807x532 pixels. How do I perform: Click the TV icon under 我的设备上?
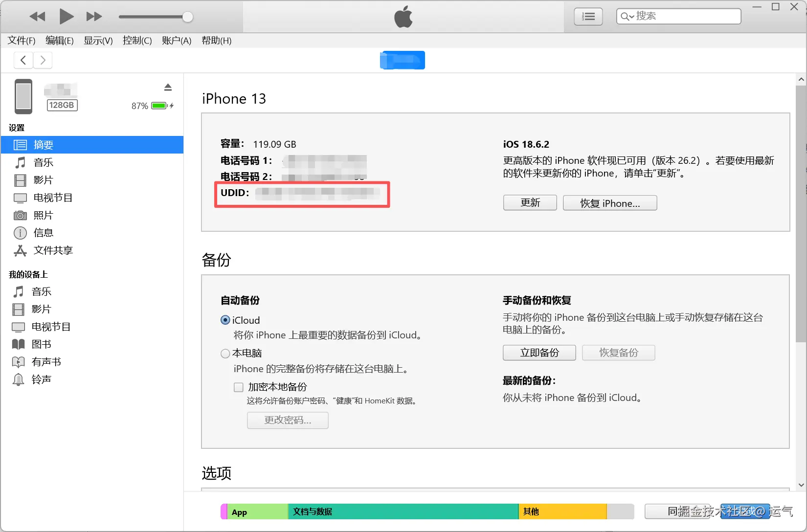(x=18, y=327)
